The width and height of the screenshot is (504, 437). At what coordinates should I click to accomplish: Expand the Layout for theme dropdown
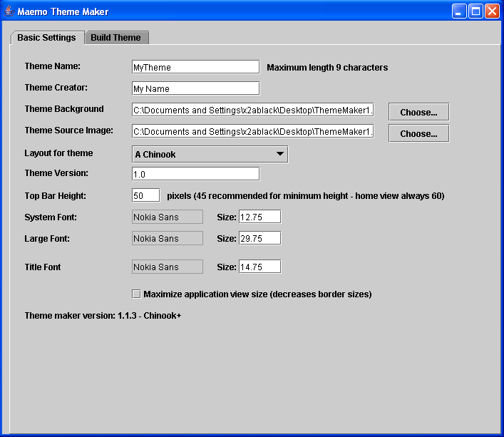pos(210,154)
